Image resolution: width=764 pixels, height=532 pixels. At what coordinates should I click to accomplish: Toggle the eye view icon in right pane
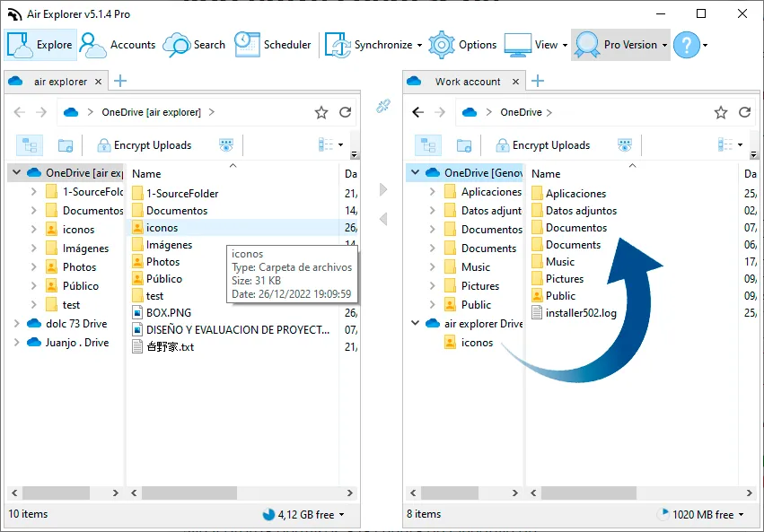pos(625,145)
